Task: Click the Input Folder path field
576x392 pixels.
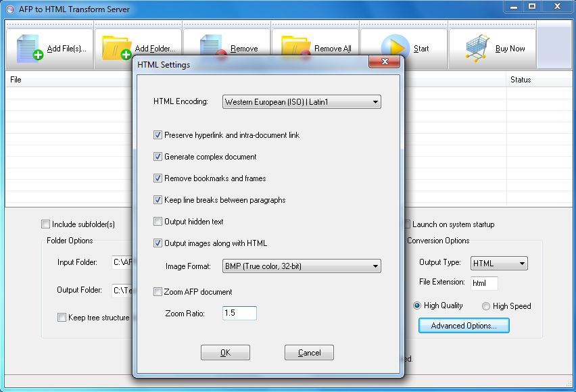Action: click(x=122, y=262)
